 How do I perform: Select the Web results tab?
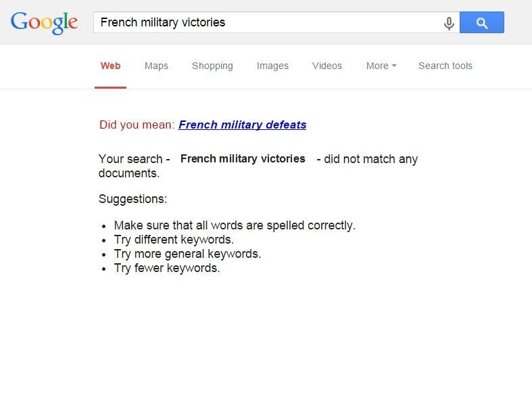110,66
